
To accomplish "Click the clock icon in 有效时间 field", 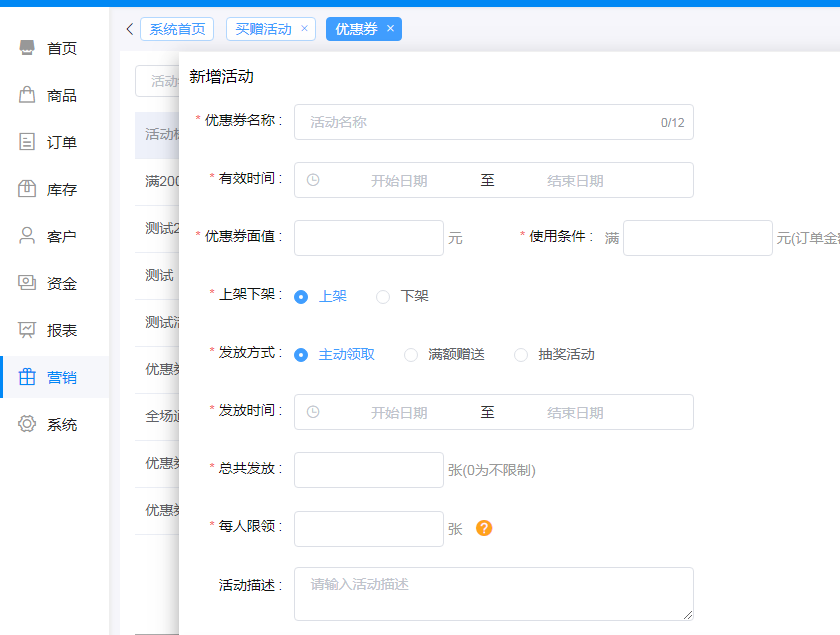I will pyautogui.click(x=315, y=180).
